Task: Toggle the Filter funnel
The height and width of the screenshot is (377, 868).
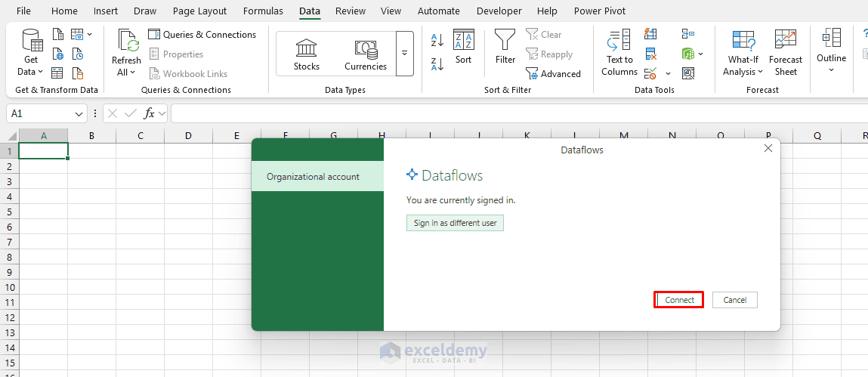Action: point(505,47)
